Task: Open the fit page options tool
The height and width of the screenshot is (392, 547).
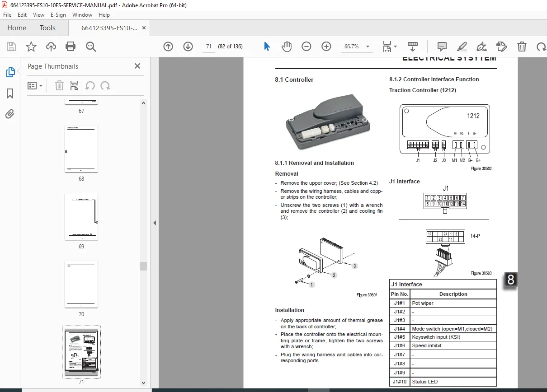Action: pyautogui.click(x=389, y=46)
